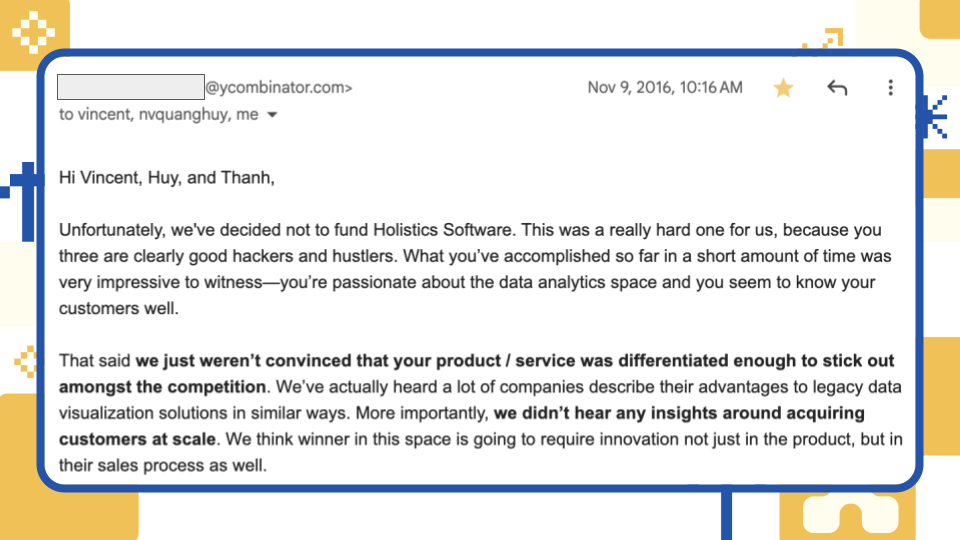Star this email from ycombinator.com
The width and height of the screenshot is (960, 540).
[783, 88]
